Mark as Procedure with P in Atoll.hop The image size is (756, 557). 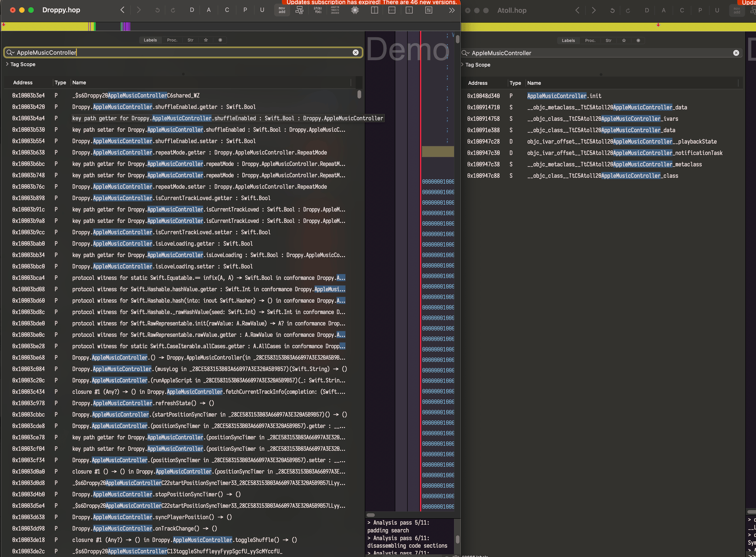coord(700,10)
